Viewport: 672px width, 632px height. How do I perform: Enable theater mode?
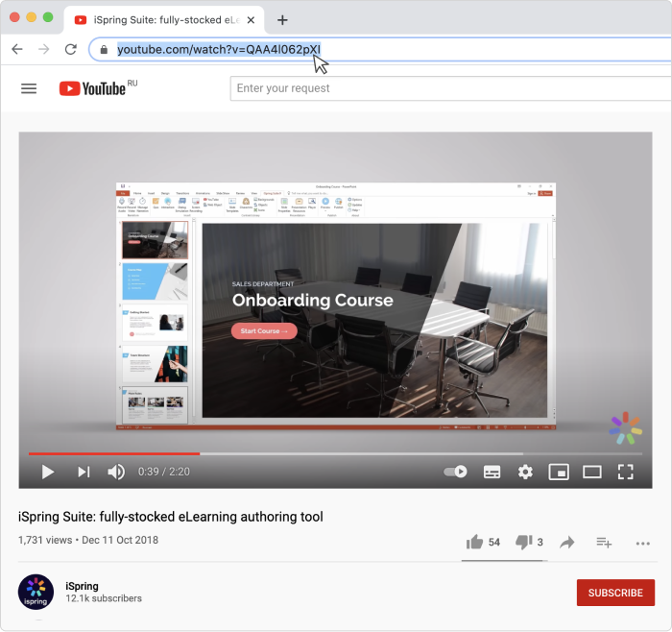pos(592,472)
